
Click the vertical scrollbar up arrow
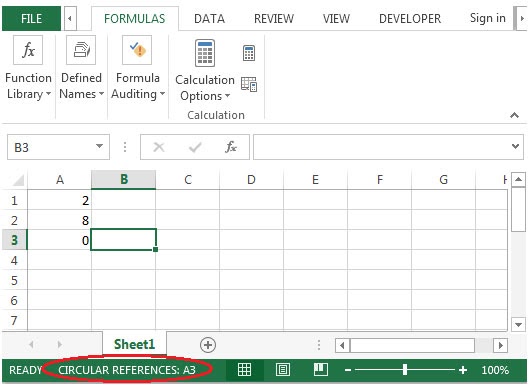(519, 180)
